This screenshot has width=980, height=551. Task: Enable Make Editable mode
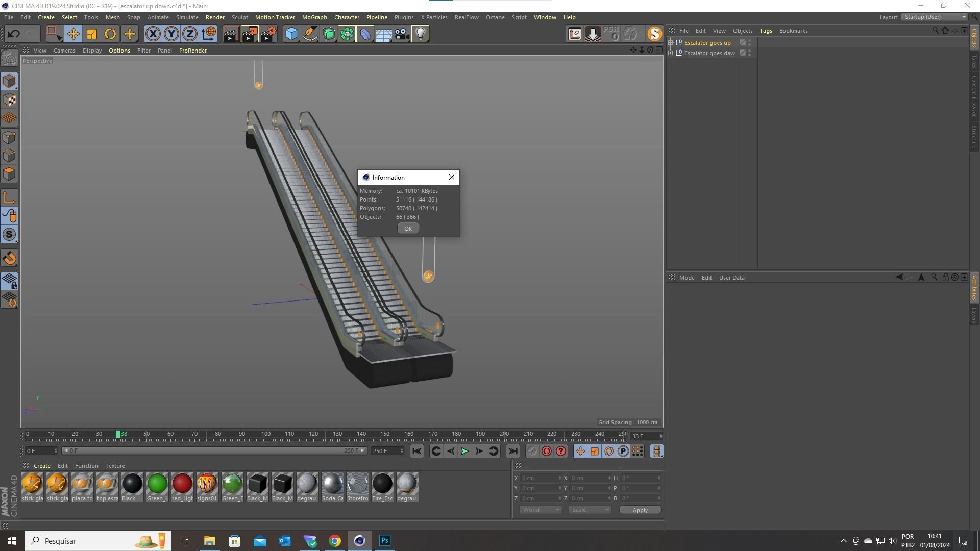pos(9,59)
